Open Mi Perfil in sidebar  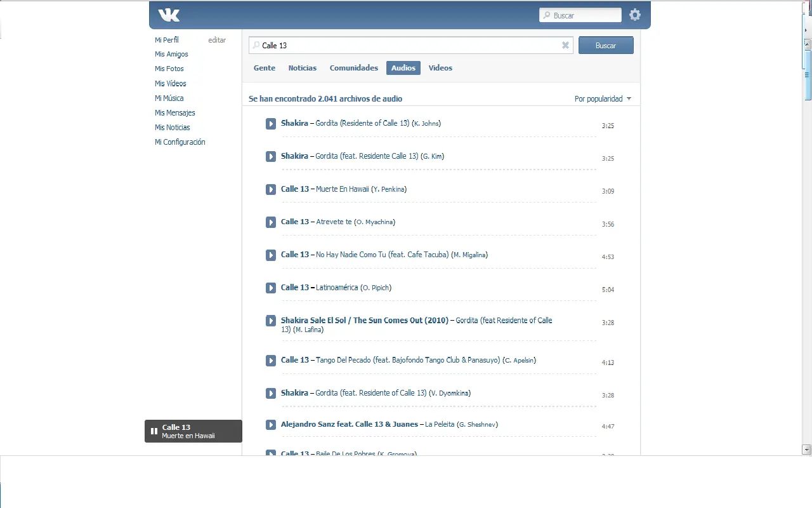[167, 40]
